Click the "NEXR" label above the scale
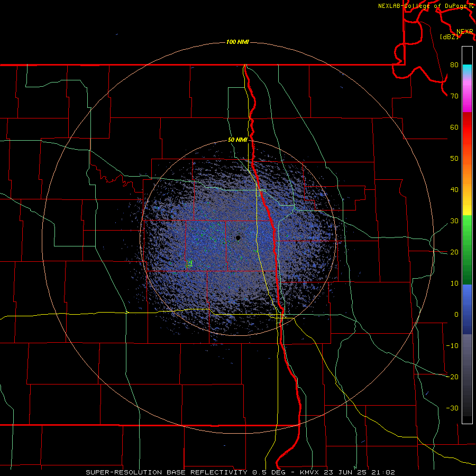Image resolution: width=476 pixels, height=476 pixels. coord(465,32)
